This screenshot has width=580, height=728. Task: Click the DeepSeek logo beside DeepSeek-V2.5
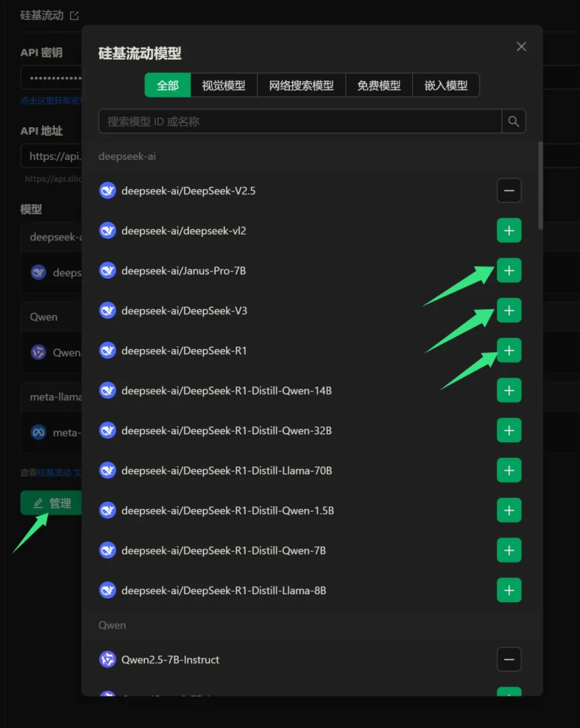pos(107,191)
